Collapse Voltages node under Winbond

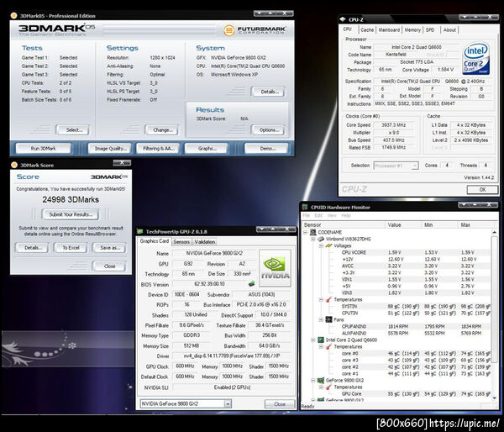tap(321, 245)
